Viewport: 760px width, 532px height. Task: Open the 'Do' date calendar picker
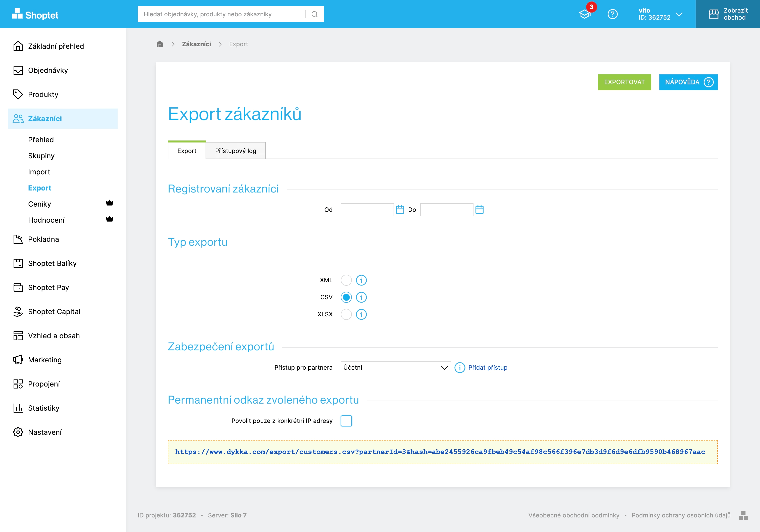click(479, 210)
